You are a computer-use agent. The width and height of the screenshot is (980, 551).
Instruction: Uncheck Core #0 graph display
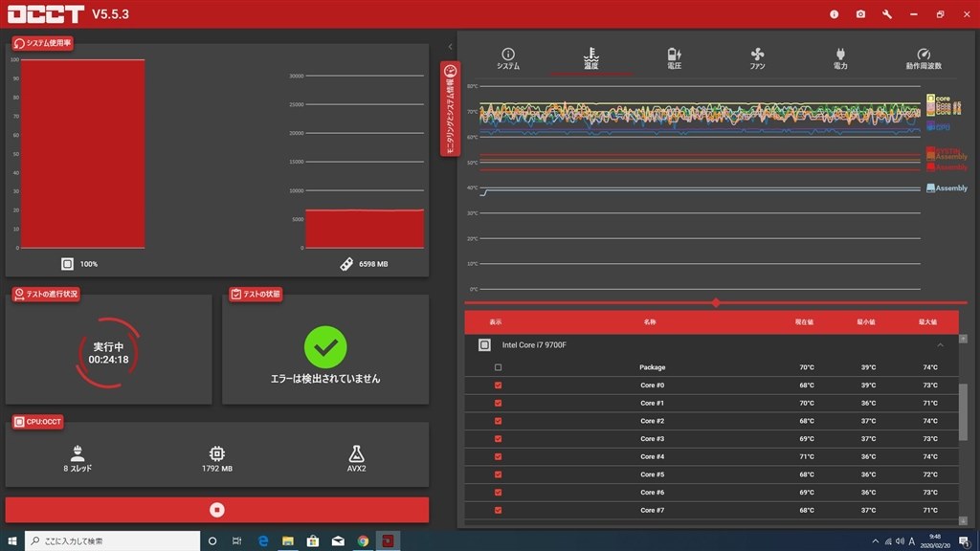pos(498,386)
